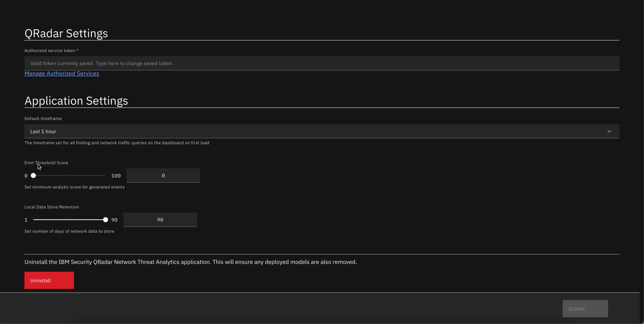Click the Default timeframe label
The image size is (644, 324).
43,119
